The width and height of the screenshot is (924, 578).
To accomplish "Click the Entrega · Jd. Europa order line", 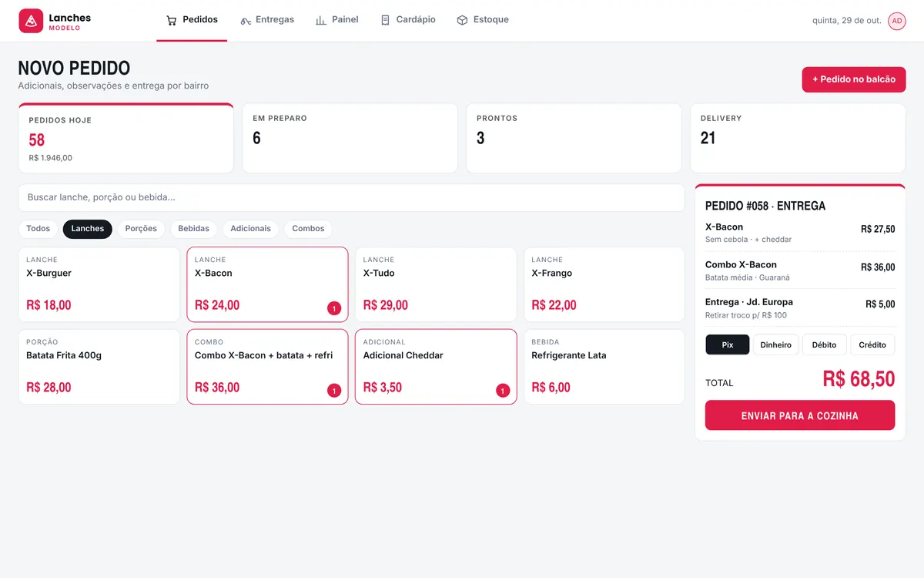I will point(800,308).
